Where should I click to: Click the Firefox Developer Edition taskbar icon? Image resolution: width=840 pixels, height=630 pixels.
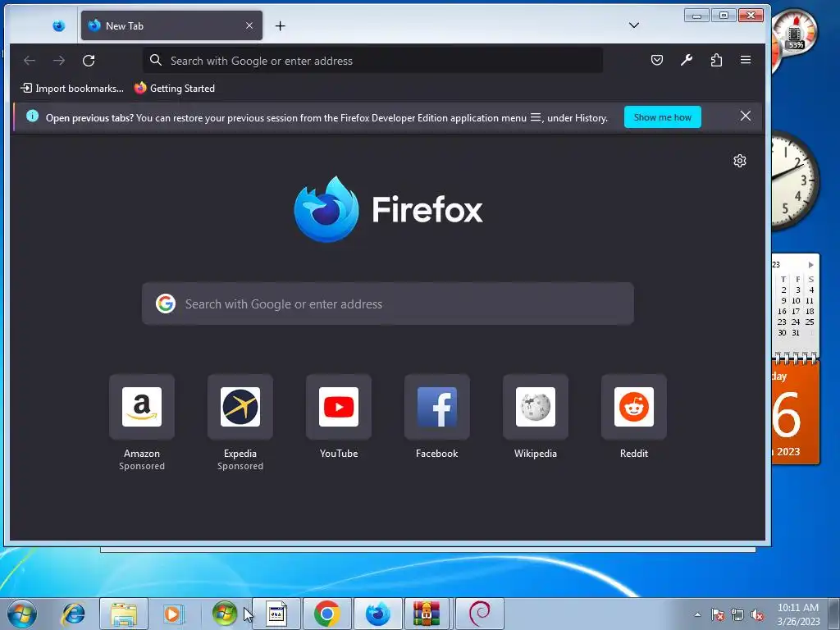[378, 614]
